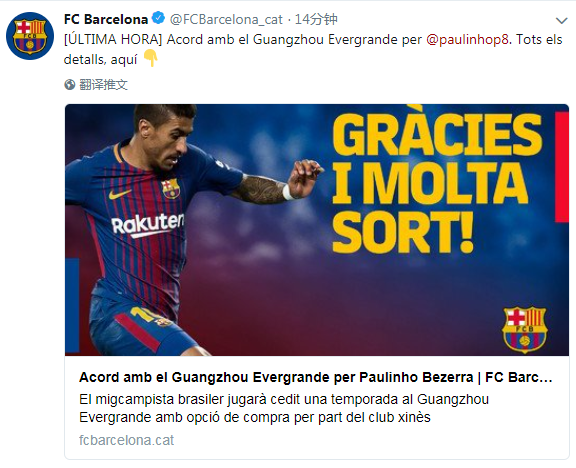Click the FCB crest in card image
The height and width of the screenshot is (468, 576).
click(525, 329)
